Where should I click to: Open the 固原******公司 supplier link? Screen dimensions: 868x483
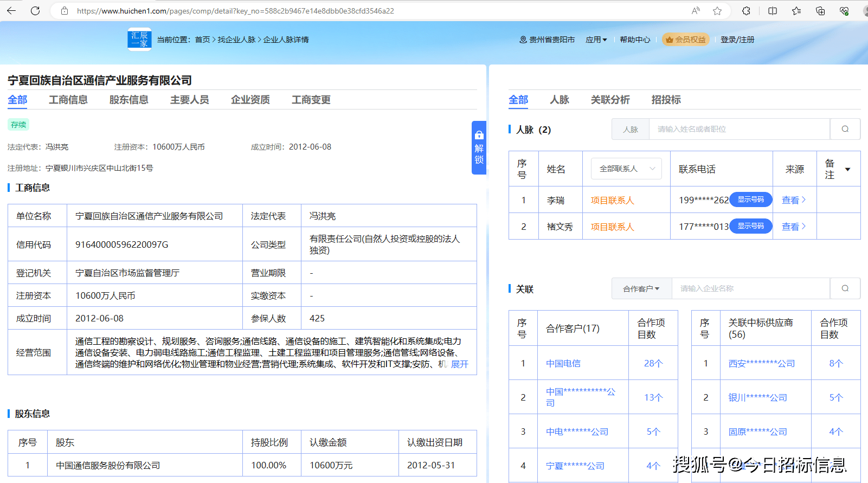pyautogui.click(x=757, y=432)
